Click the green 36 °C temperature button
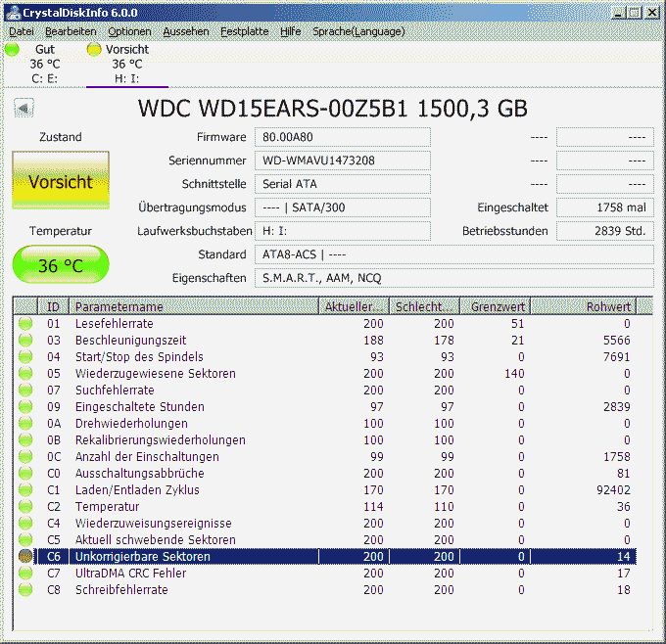The width and height of the screenshot is (666, 644). click(61, 265)
